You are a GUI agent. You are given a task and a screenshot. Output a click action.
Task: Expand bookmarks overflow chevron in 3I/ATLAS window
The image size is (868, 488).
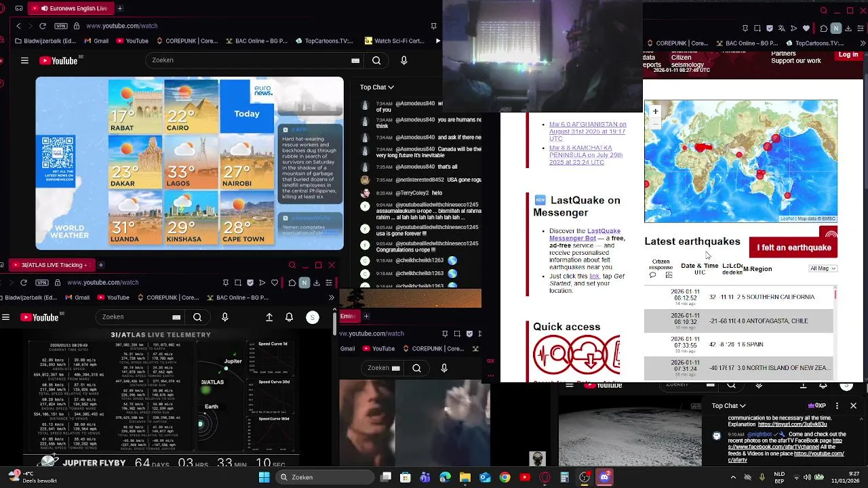point(331,298)
